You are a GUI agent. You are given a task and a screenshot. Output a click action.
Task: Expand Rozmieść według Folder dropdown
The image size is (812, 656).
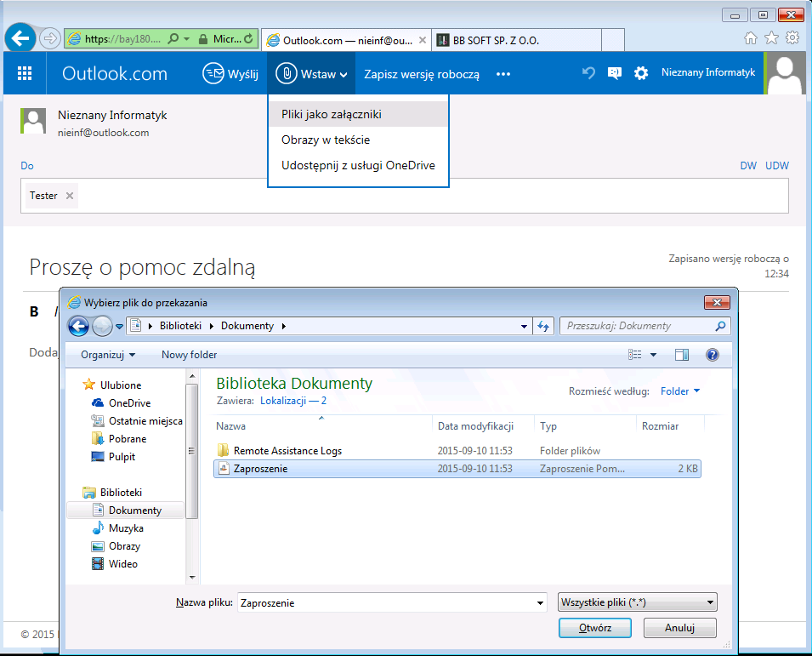click(x=680, y=391)
